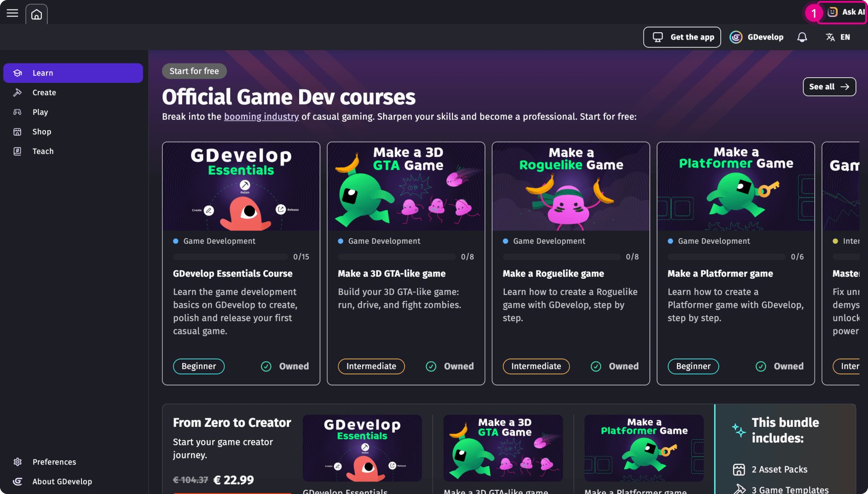Viewport: 868px width, 494px height.
Task: Open the hamburger main menu
Action: pyautogui.click(x=12, y=13)
